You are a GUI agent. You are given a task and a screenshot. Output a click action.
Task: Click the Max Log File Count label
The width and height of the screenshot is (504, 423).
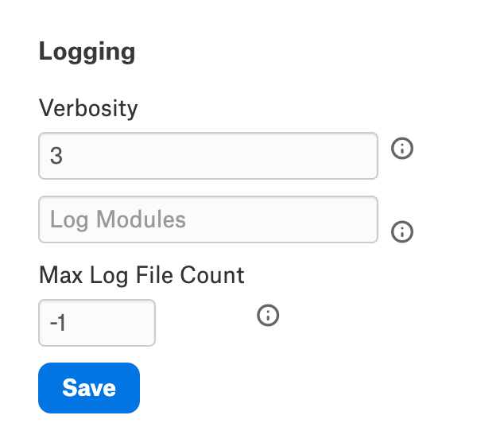tap(142, 275)
